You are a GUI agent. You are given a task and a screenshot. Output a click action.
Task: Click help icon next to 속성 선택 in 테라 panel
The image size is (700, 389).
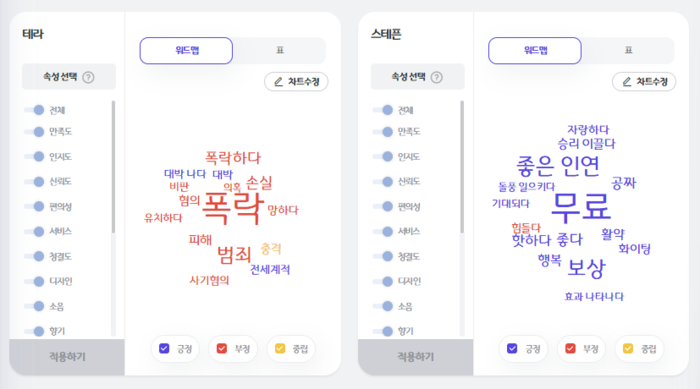[x=88, y=77]
